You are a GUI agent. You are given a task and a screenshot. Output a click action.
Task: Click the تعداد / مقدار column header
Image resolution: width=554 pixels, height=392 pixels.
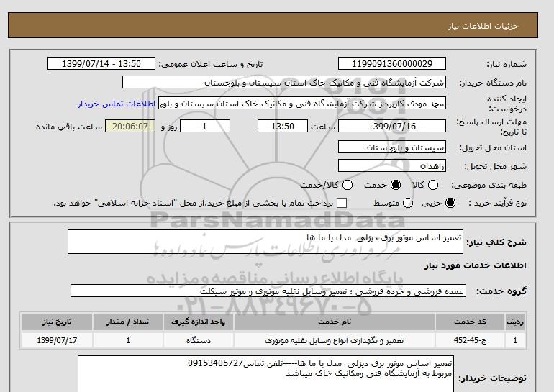128,322
